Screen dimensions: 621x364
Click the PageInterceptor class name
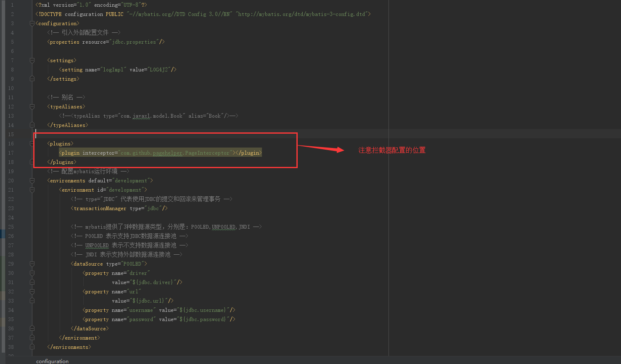pyautogui.click(x=207, y=153)
